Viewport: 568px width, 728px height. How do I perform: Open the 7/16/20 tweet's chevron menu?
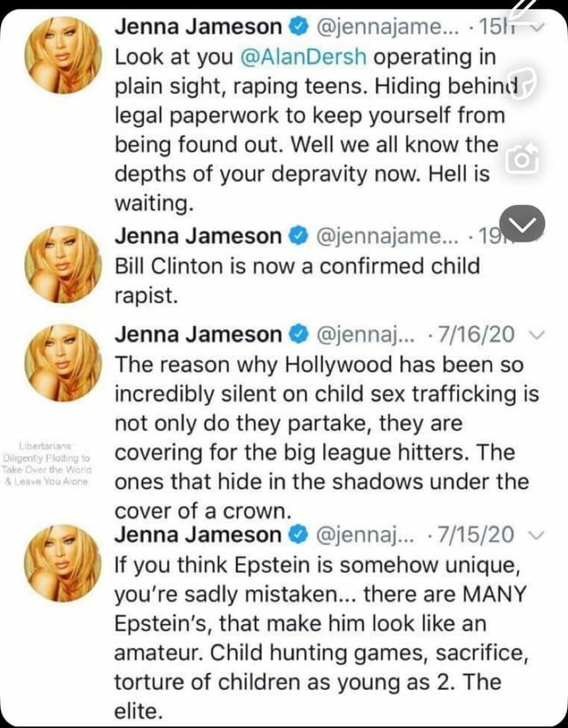[537, 335]
